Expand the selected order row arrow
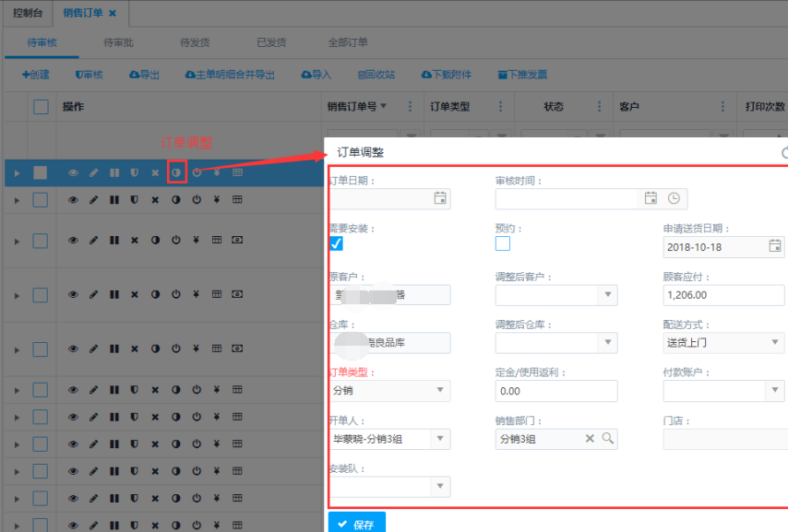The width and height of the screenshot is (788, 532). pos(17,172)
